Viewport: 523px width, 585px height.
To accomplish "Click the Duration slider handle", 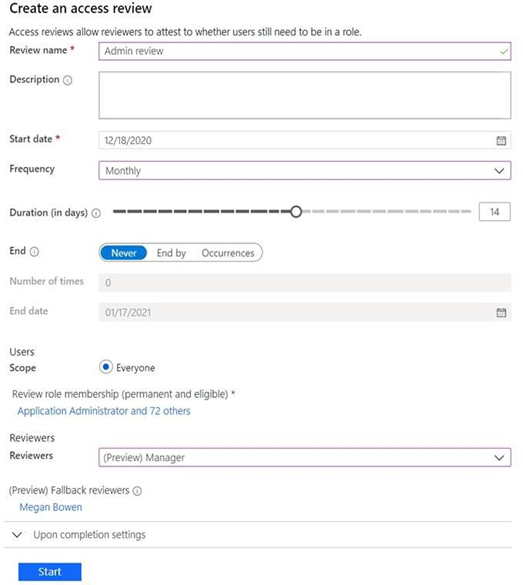I will click(x=296, y=212).
